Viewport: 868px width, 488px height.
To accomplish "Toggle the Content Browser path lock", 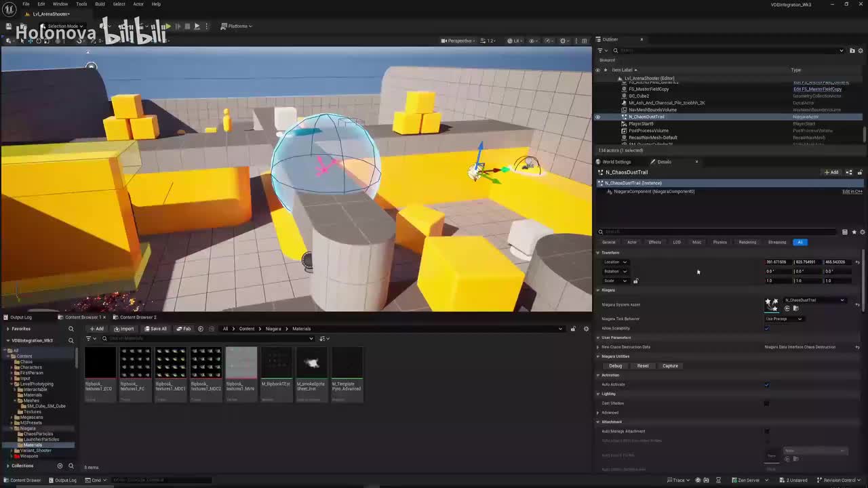I will [573, 329].
